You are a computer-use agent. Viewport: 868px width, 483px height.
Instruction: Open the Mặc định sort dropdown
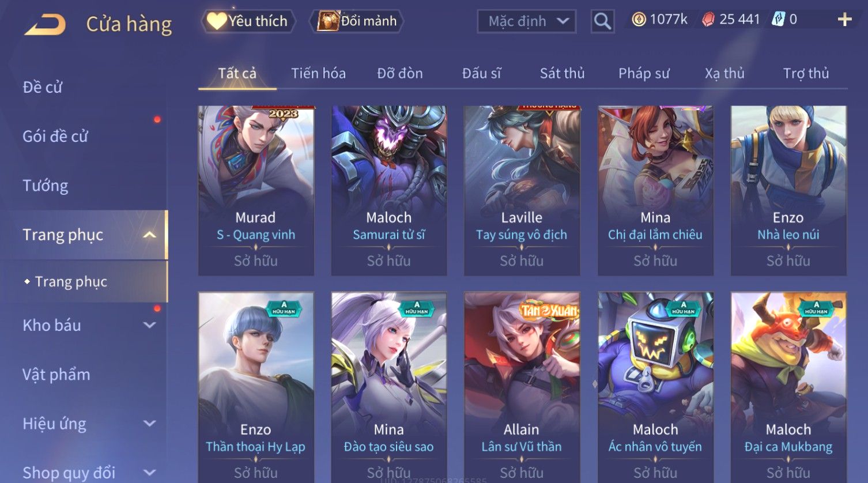pyautogui.click(x=527, y=21)
